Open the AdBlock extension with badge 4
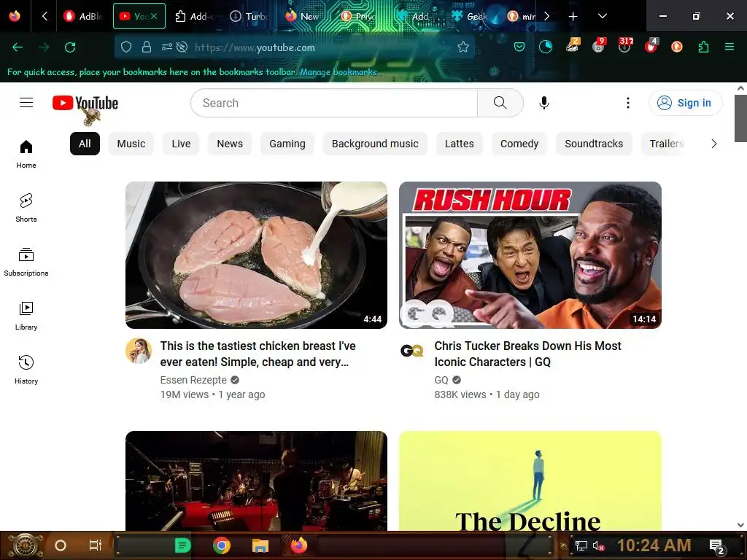The height and width of the screenshot is (560, 747). (651, 46)
